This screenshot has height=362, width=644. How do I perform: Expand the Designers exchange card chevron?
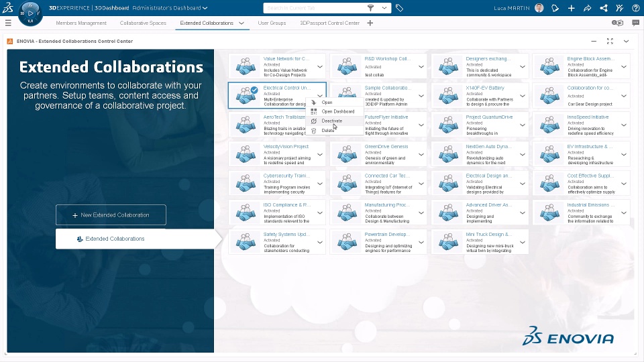[523, 66]
